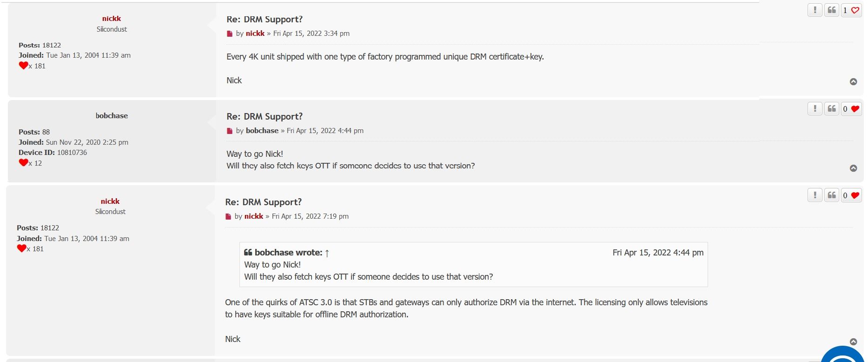Open post permalink icon on first post
The image size is (868, 362).
click(229, 34)
